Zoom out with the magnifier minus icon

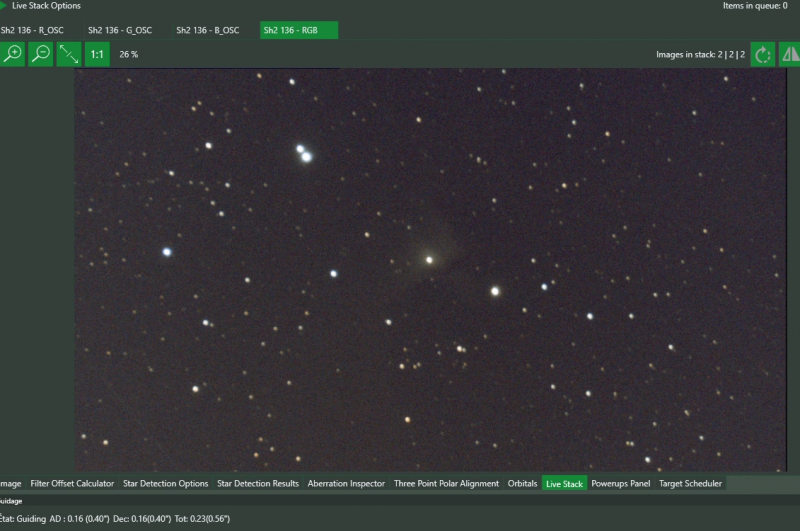(x=40, y=54)
